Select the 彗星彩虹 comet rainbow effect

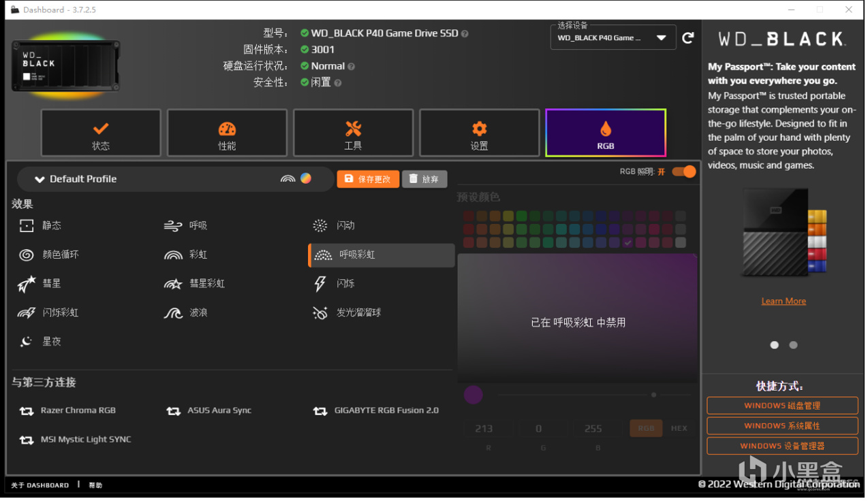[x=194, y=284]
